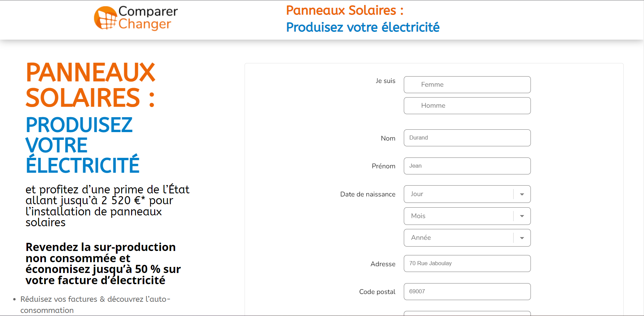Select the Homme option
This screenshot has width=644, height=316.
pyautogui.click(x=467, y=106)
